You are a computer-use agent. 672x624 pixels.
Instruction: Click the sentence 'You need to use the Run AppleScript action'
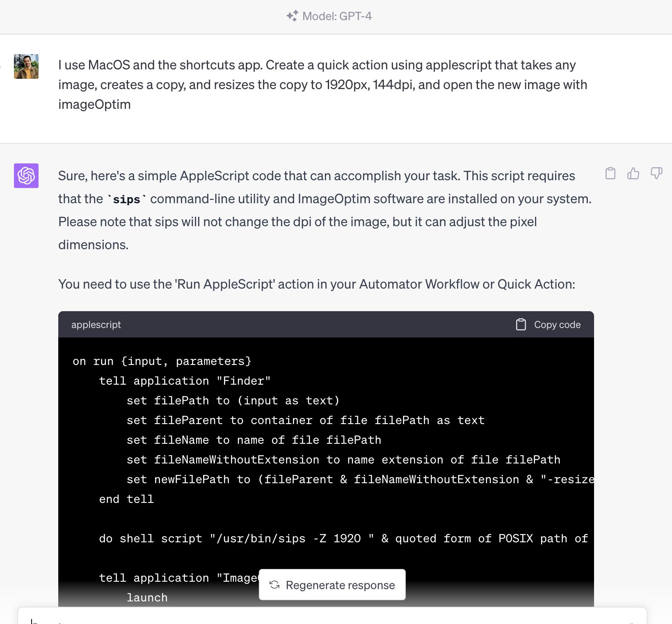point(317,284)
